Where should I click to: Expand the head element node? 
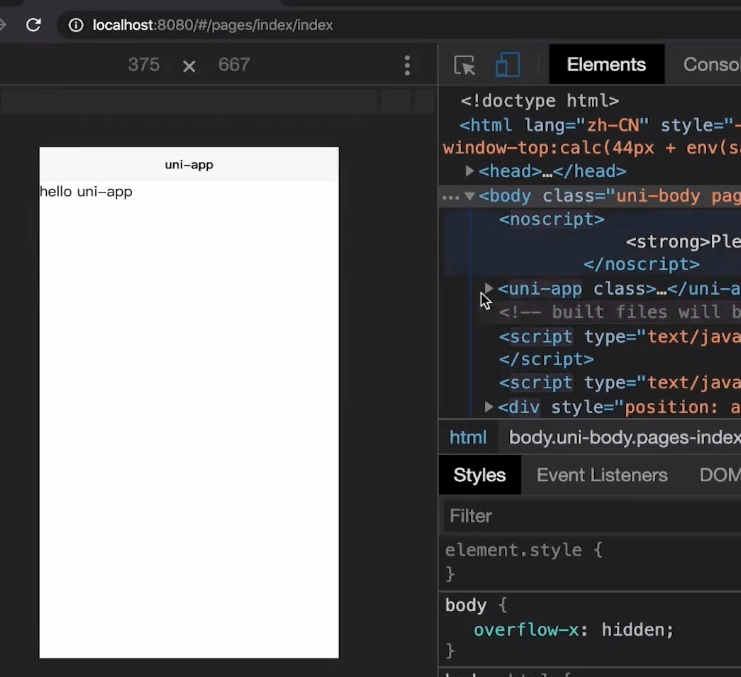pos(469,171)
